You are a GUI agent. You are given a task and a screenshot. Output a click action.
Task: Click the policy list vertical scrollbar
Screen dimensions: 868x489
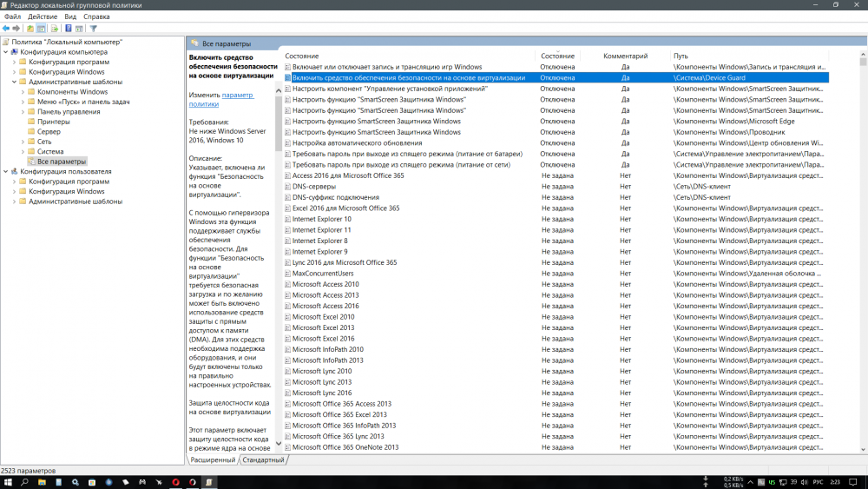pyautogui.click(x=862, y=261)
